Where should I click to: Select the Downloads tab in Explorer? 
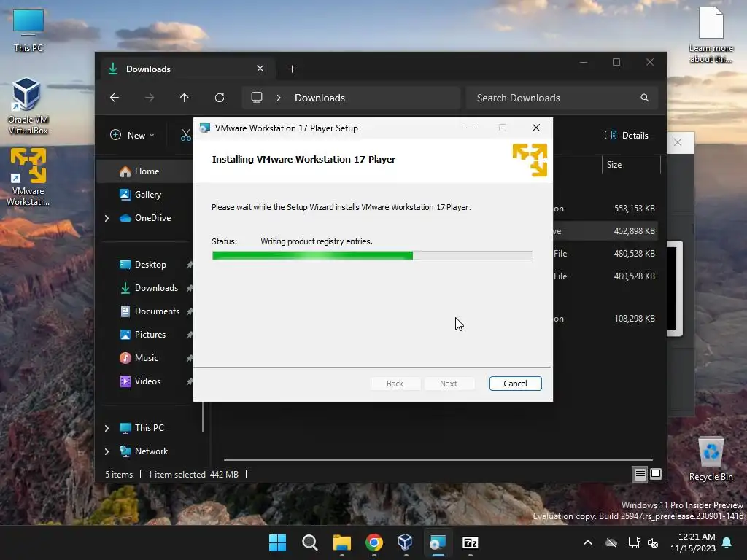point(186,69)
